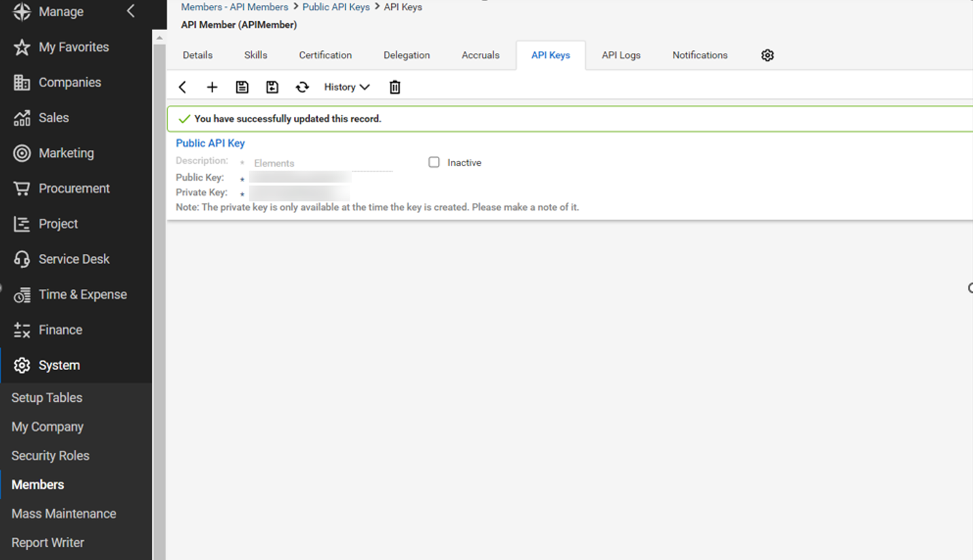Open Service Desk from the sidebar
Image resolution: width=973 pixels, height=560 pixels.
pyautogui.click(x=74, y=259)
